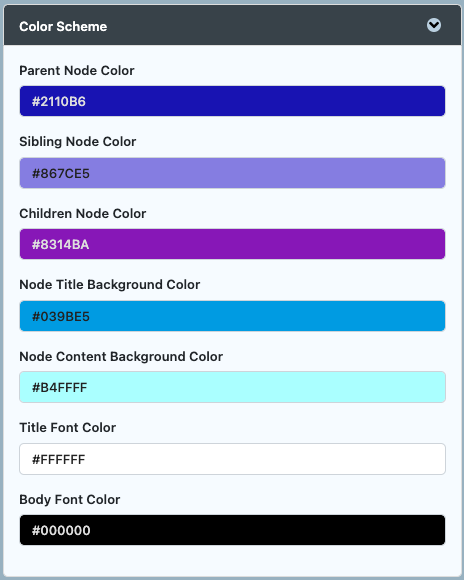Place cursor in the #2110B6 hex value

point(59,101)
